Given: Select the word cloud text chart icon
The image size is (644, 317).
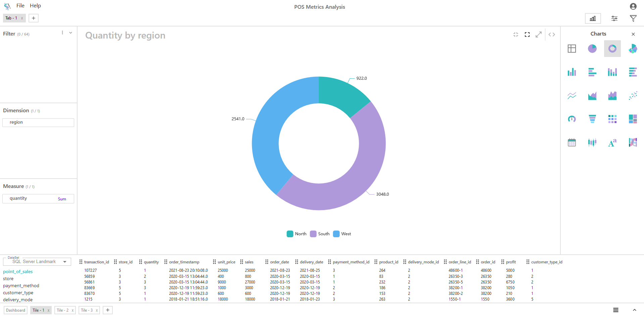Looking at the screenshot, I should pyautogui.click(x=612, y=143).
